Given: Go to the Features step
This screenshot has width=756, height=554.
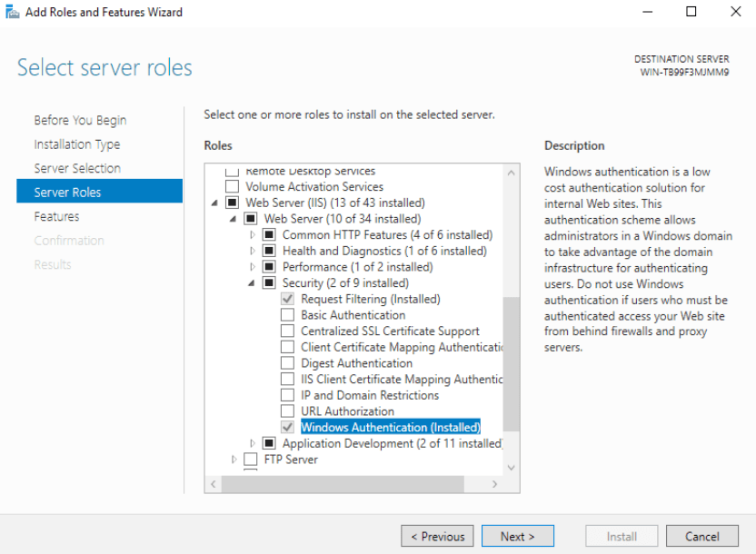Looking at the screenshot, I should 56,216.
